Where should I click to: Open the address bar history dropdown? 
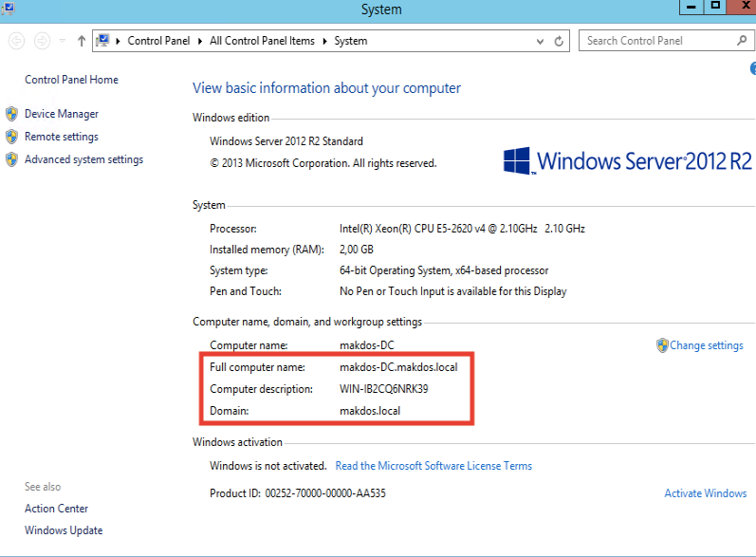540,42
